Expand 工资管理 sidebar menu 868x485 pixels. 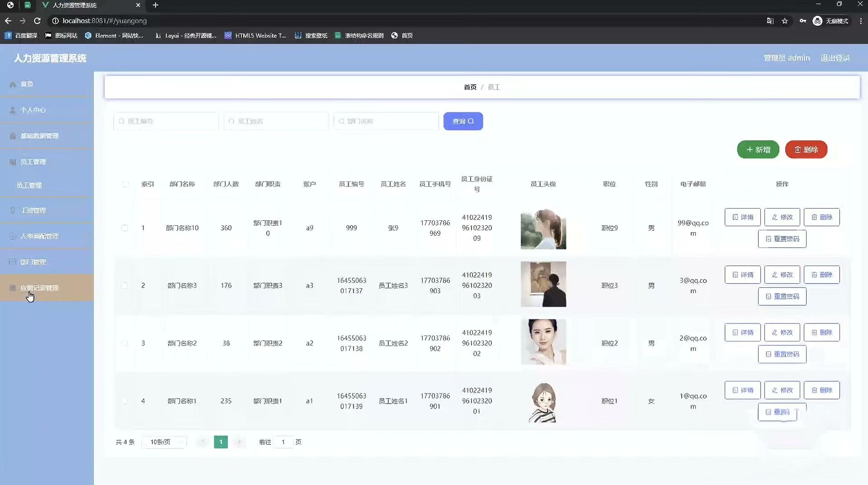47,210
